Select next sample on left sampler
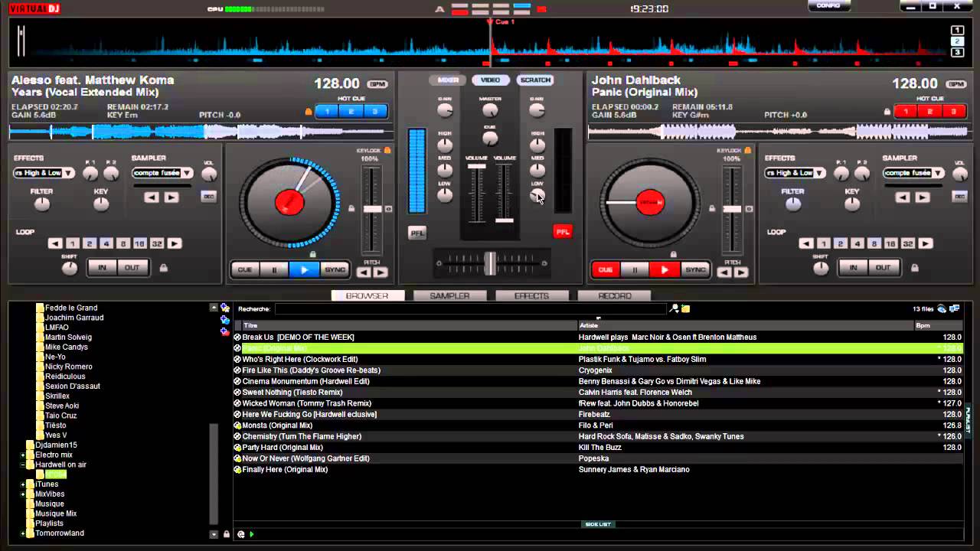This screenshot has width=980, height=551. pyautogui.click(x=171, y=197)
